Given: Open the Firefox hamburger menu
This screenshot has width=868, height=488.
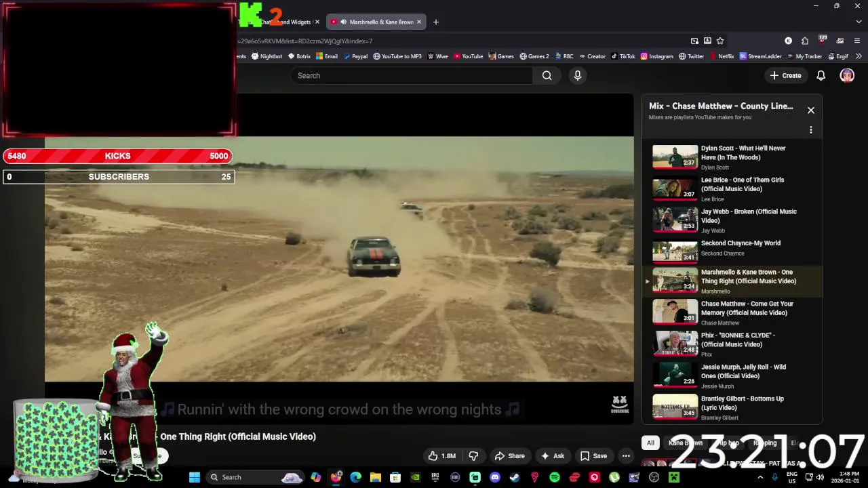Looking at the screenshot, I should pos(857,41).
